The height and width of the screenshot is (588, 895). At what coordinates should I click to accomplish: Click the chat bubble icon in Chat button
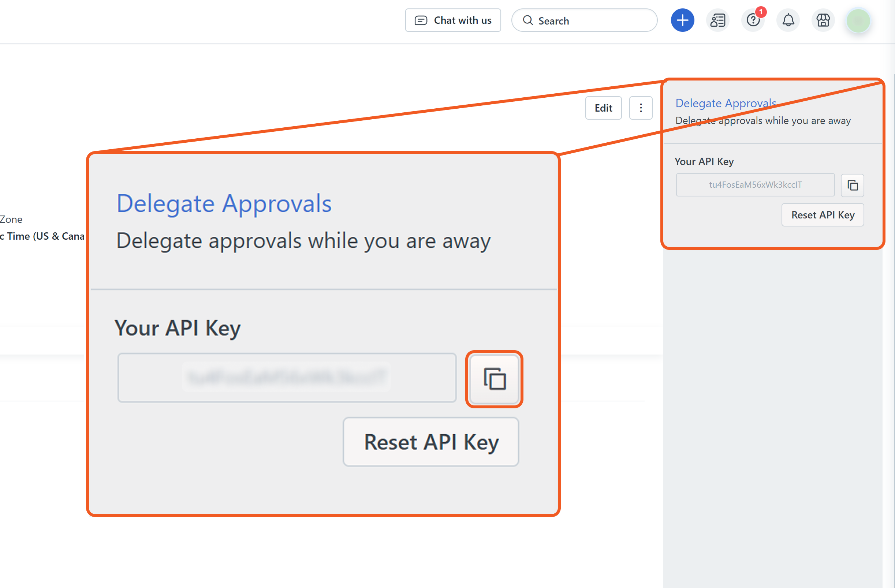tap(421, 20)
